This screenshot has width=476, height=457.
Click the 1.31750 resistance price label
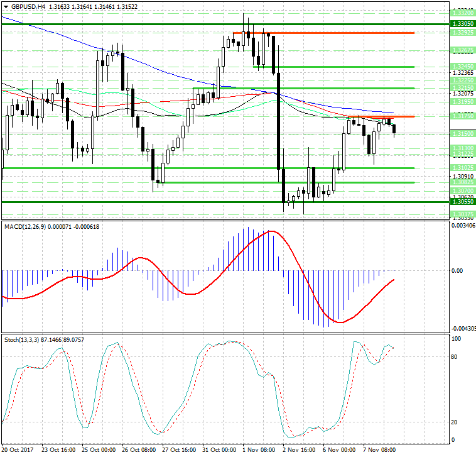coord(462,116)
